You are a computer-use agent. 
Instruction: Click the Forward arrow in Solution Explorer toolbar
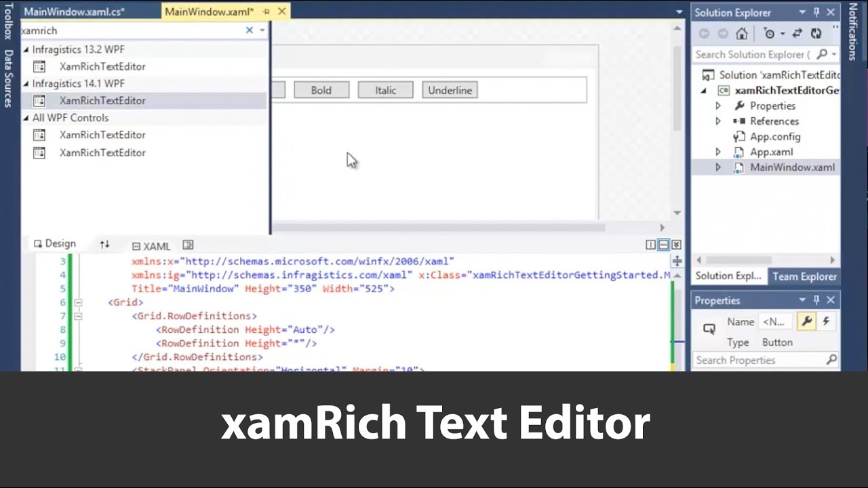(x=723, y=34)
